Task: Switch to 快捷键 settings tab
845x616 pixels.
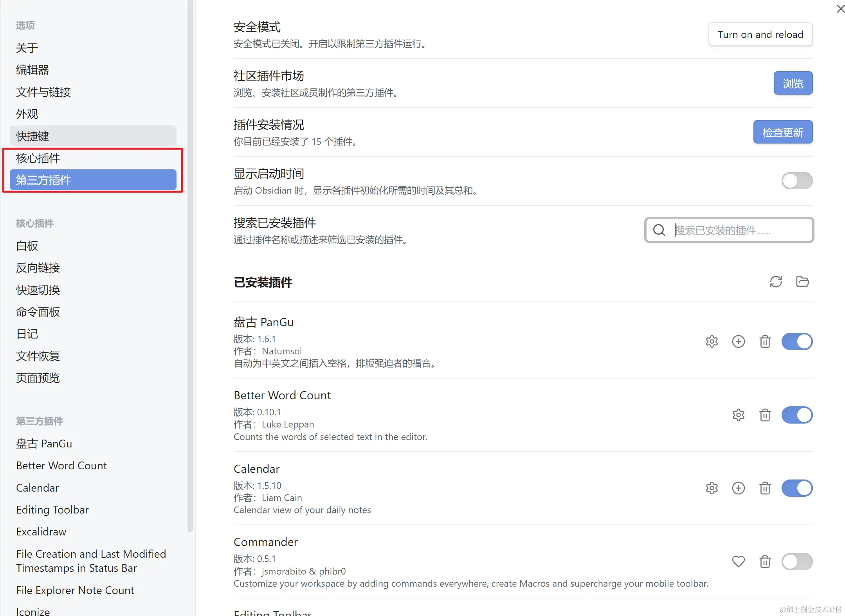Action: pyautogui.click(x=32, y=136)
